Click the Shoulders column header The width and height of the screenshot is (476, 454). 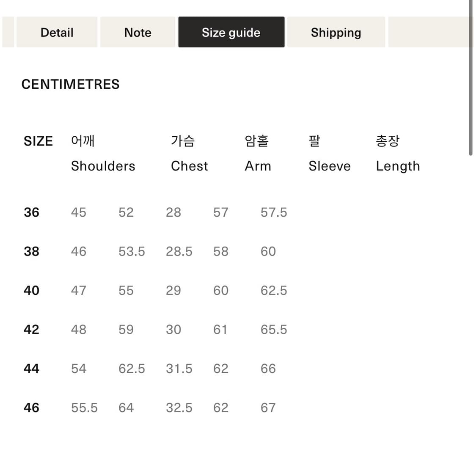[x=103, y=166]
